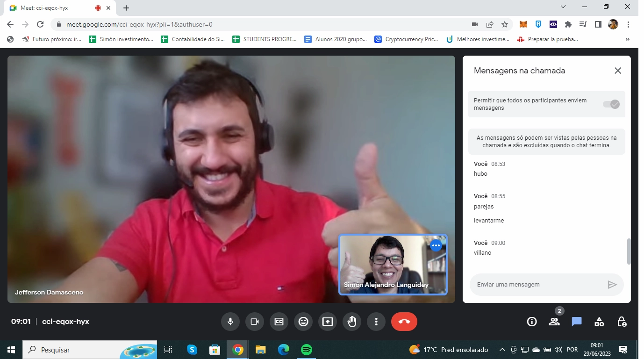The image size is (644, 359).
Task: Launch Skype from the taskbar
Action: [192, 350]
